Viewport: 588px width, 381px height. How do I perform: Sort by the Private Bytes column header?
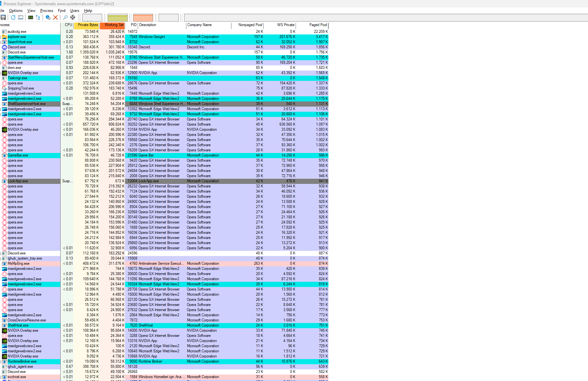tap(86, 25)
